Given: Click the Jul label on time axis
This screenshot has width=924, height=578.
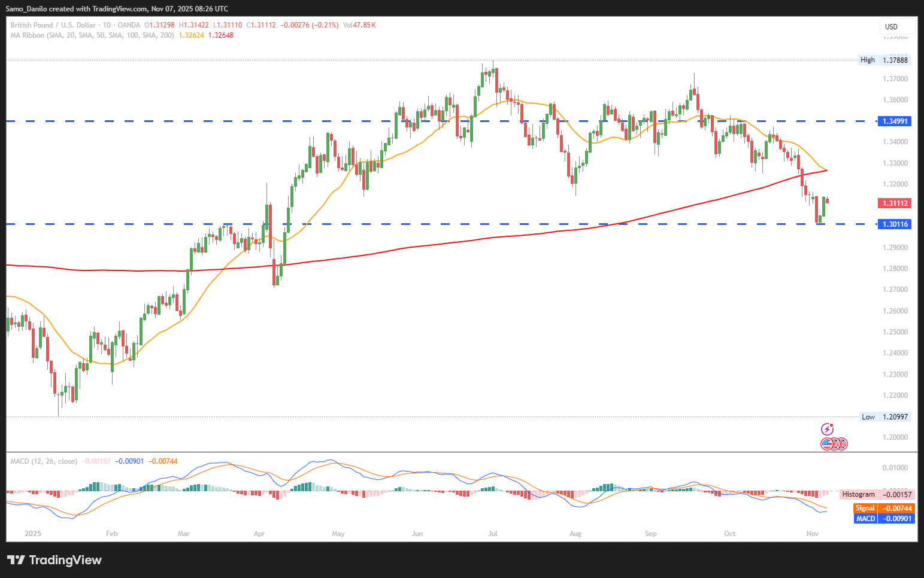Looking at the screenshot, I should [493, 534].
